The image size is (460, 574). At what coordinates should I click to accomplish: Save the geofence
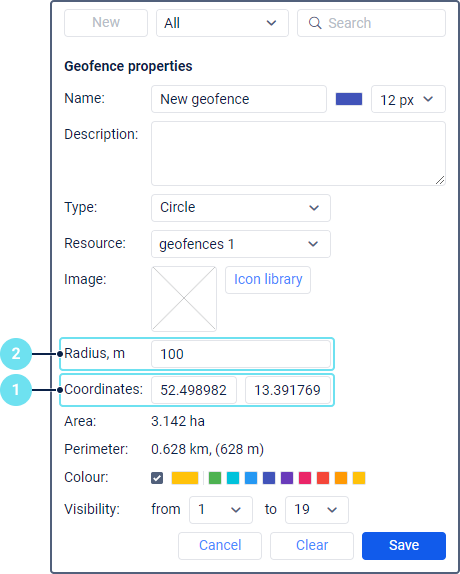tap(404, 545)
